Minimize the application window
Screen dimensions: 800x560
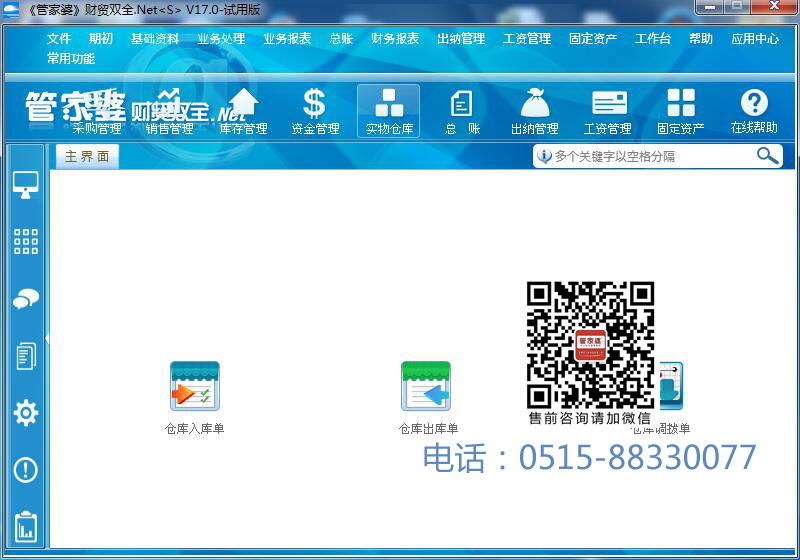tap(710, 7)
